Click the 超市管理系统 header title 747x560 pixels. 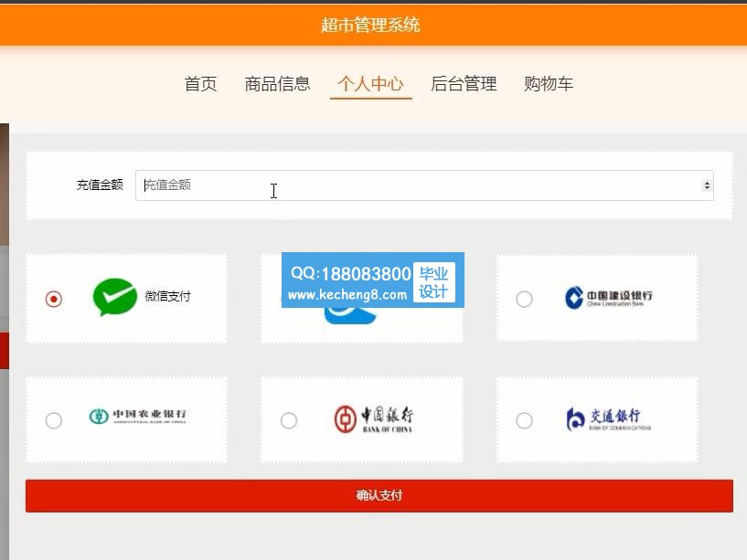pos(370,25)
